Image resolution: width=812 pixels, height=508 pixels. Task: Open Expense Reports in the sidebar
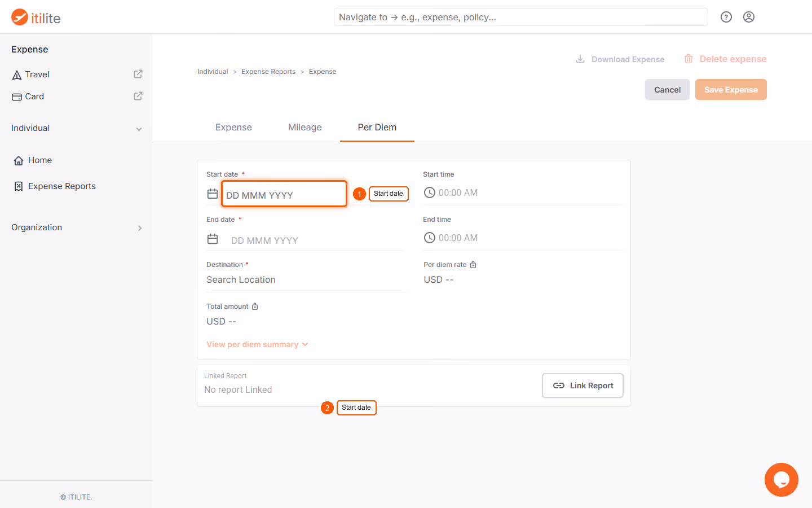click(62, 186)
